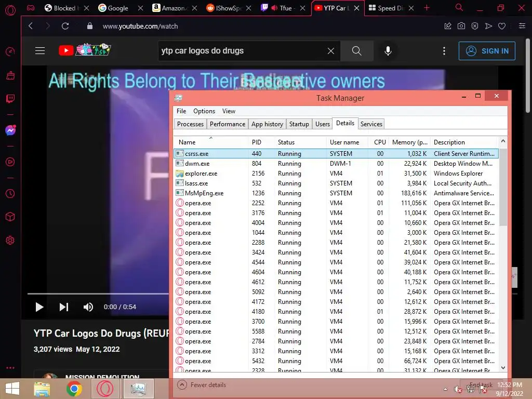The height and width of the screenshot is (399, 532).
Task: Take a snapshot with camera icon
Action: [x=461, y=26]
